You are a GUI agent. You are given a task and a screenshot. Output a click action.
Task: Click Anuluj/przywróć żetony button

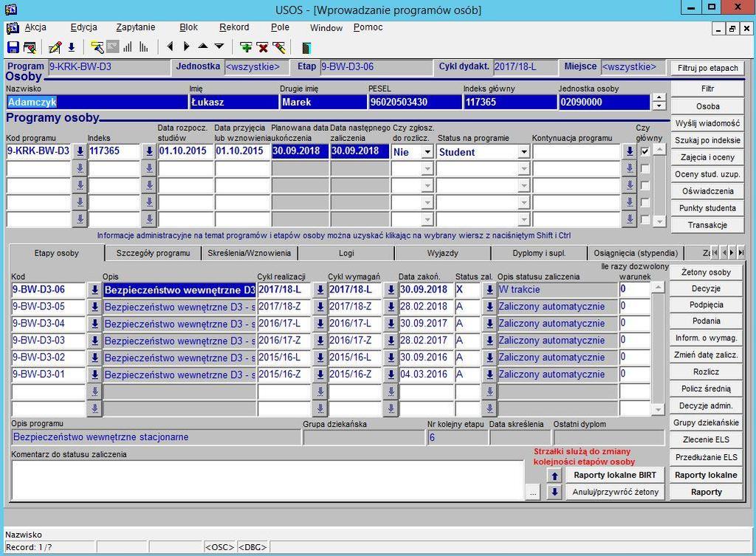[615, 492]
